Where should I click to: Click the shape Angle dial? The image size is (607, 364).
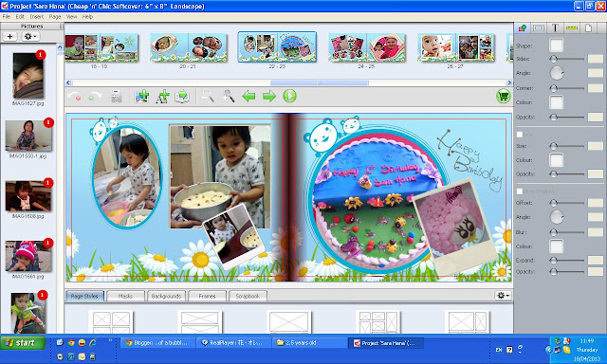(x=557, y=73)
